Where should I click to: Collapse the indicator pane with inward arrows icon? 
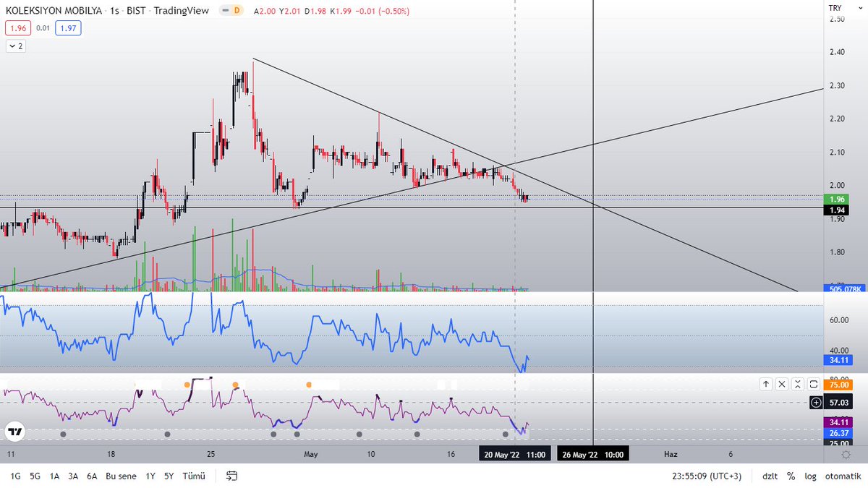[797, 385]
